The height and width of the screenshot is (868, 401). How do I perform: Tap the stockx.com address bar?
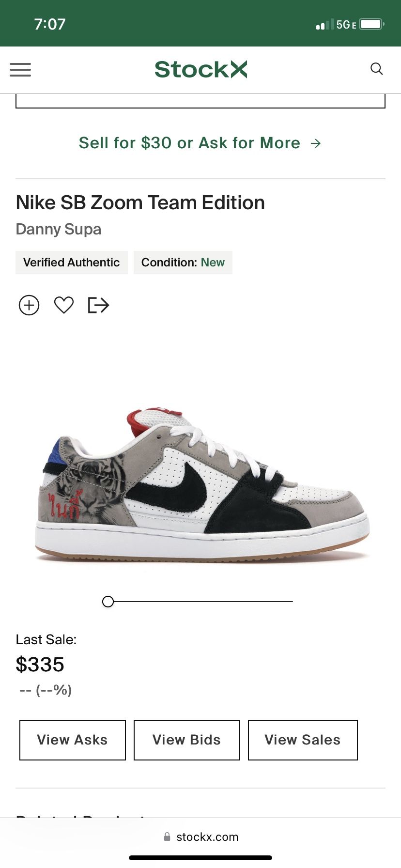[200, 837]
